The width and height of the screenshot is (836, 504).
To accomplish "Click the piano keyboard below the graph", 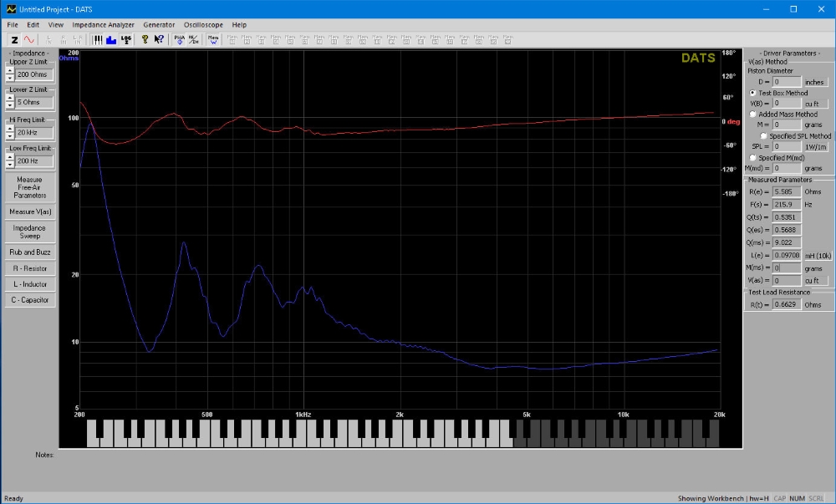I will pos(403,433).
